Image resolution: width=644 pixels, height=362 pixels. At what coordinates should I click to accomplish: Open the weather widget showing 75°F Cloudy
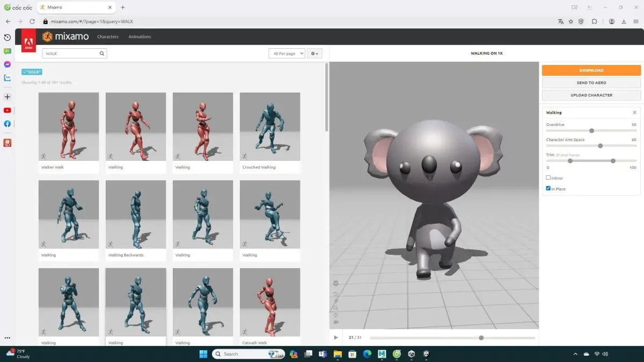click(x=18, y=353)
